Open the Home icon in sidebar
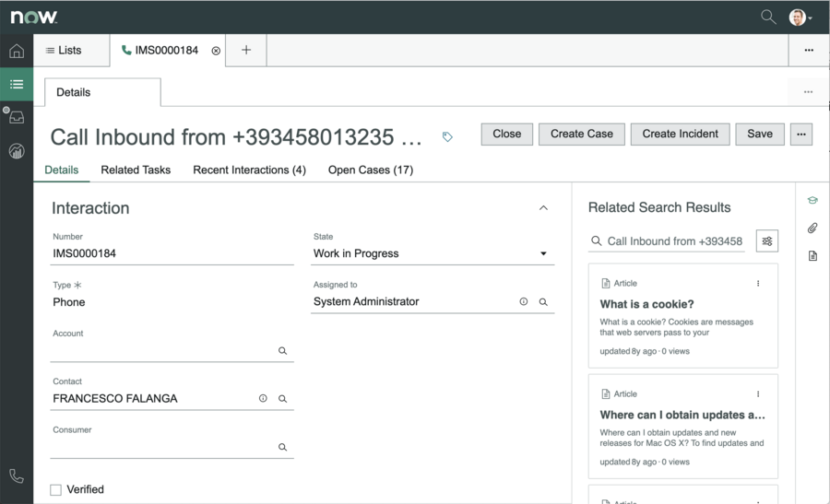 point(17,51)
